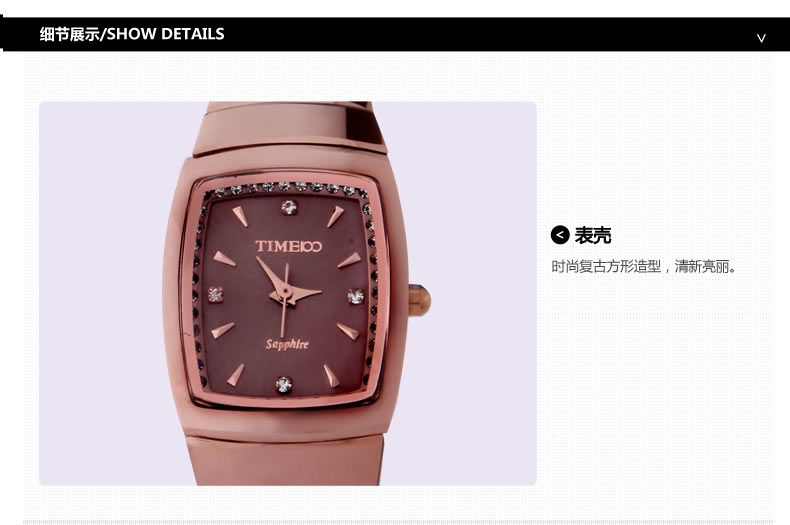Click the black SHOW DETAILS header bar
This screenshot has height=525, width=790.
point(395,34)
